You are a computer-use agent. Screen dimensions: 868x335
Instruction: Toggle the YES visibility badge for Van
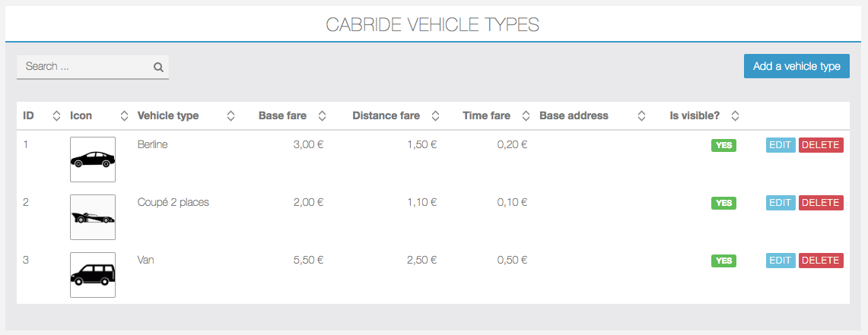[x=723, y=261]
